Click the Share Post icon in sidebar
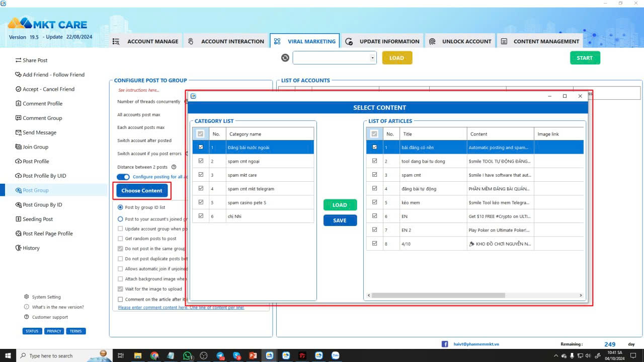This screenshot has height=362, width=644. coord(18,60)
